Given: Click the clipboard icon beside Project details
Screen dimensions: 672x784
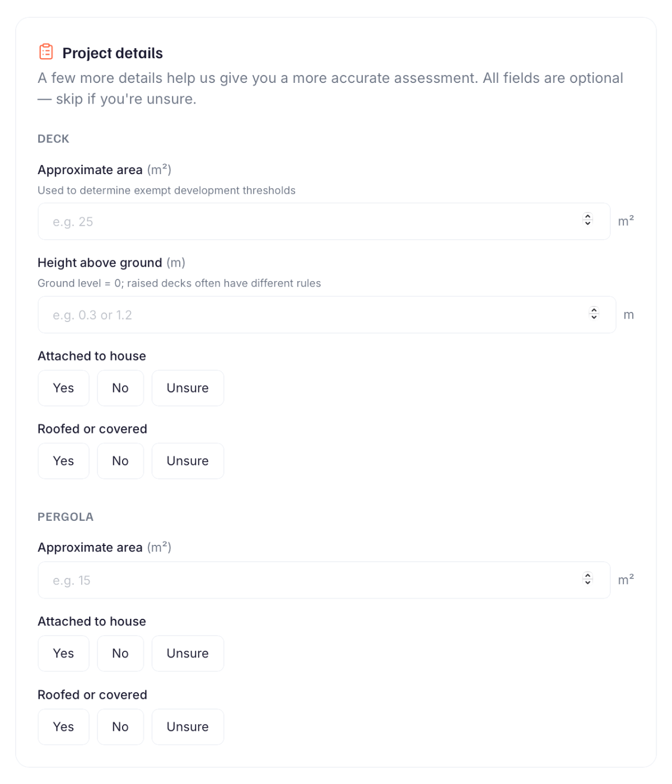Looking at the screenshot, I should [46, 52].
